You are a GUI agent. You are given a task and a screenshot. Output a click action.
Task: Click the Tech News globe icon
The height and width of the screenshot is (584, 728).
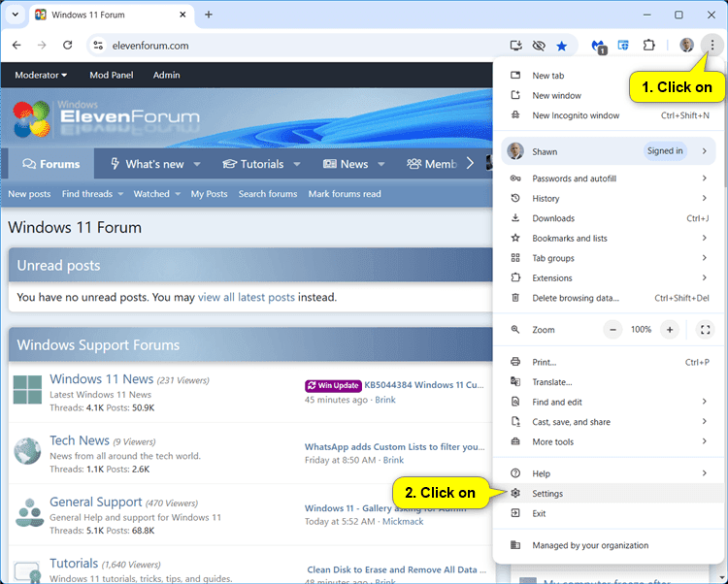pyautogui.click(x=27, y=451)
